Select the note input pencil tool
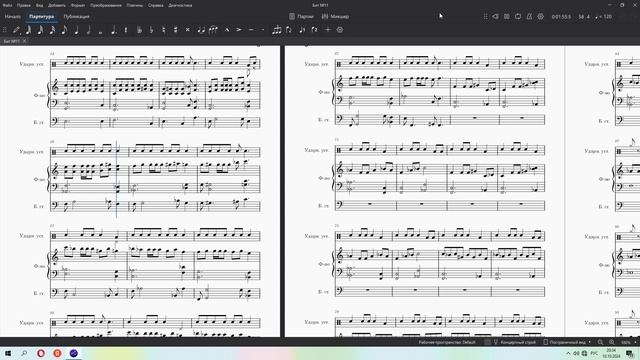Viewport: 640px width, 360px height. pos(16,30)
